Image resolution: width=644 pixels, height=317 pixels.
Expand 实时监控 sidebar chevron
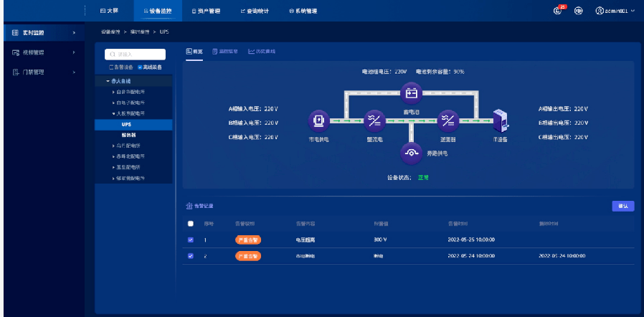(74, 32)
